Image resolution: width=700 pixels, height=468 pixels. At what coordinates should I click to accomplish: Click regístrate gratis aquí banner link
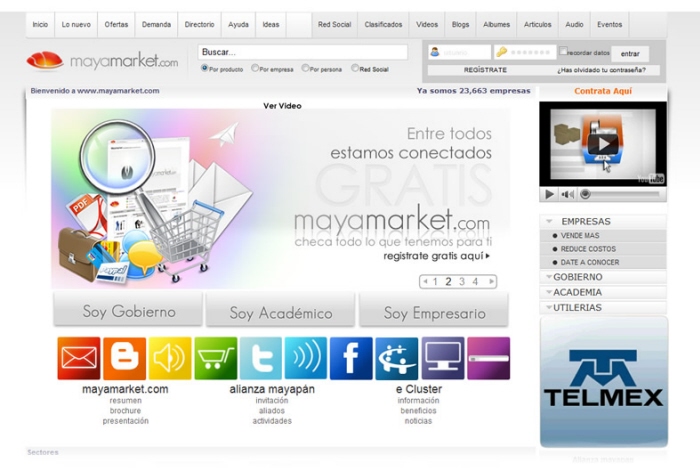coord(437,256)
